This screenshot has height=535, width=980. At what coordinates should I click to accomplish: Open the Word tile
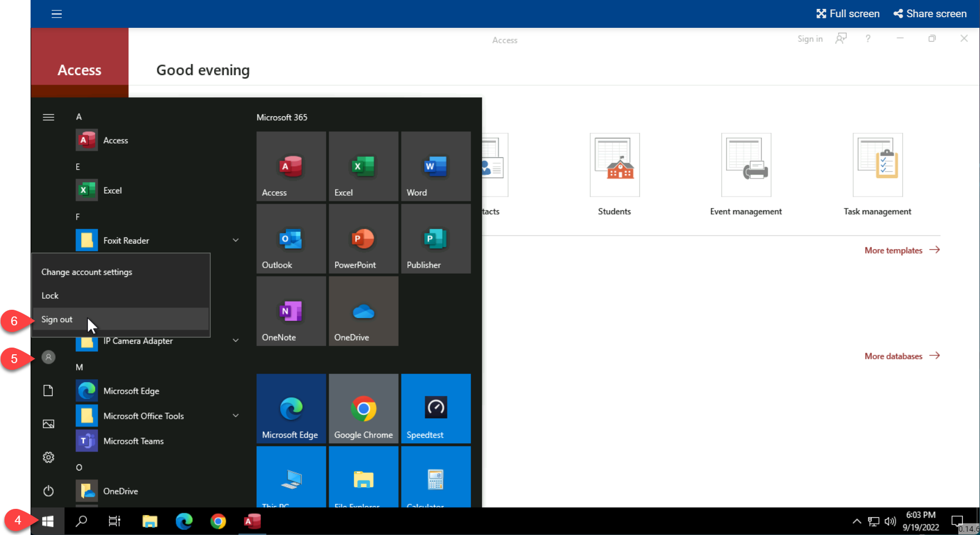pos(435,166)
